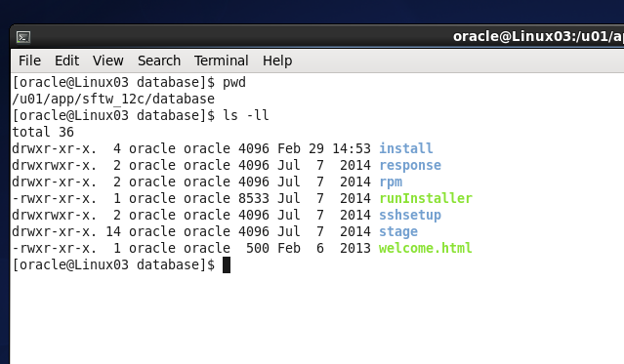This screenshot has height=364, width=624.
Task: Click the '/u01/app/sftw_12c/database' path output
Action: coord(113,99)
